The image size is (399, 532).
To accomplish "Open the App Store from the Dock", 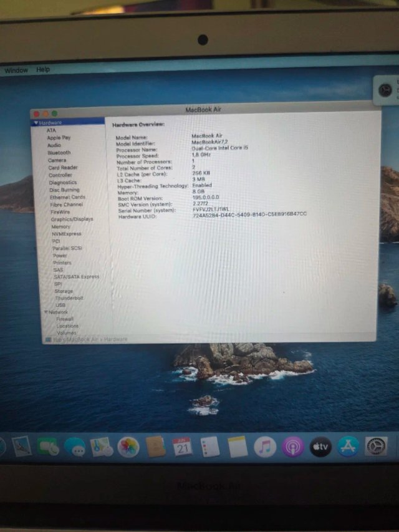I will click(x=349, y=446).
